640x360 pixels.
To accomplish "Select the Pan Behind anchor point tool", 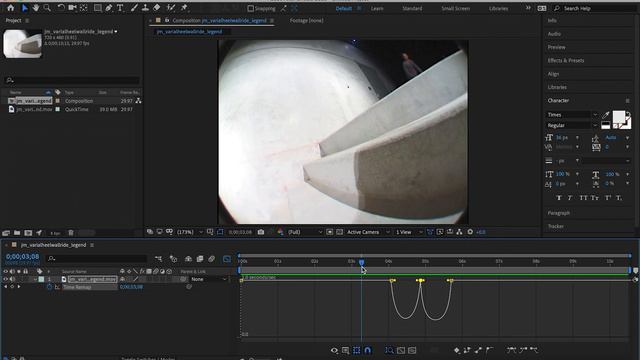I will click(84, 8).
